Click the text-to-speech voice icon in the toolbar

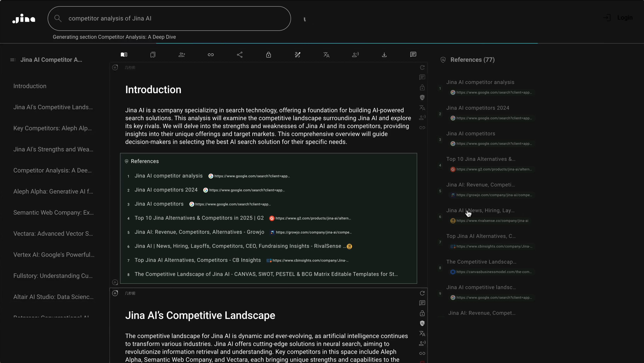coord(355,55)
